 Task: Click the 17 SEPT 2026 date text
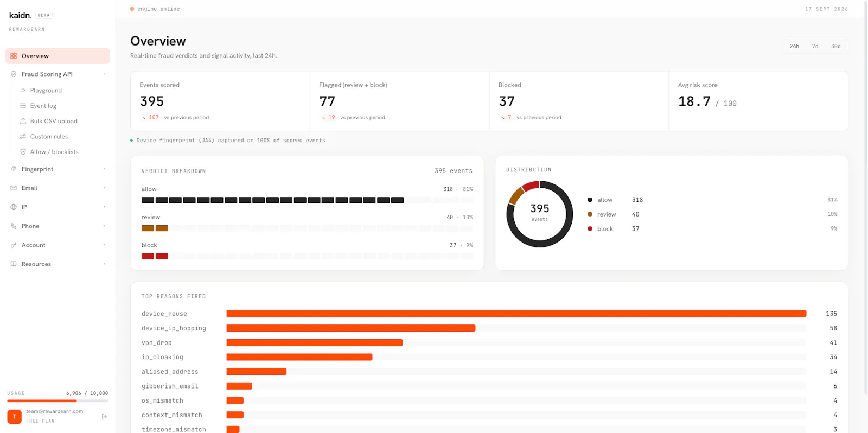tap(826, 9)
